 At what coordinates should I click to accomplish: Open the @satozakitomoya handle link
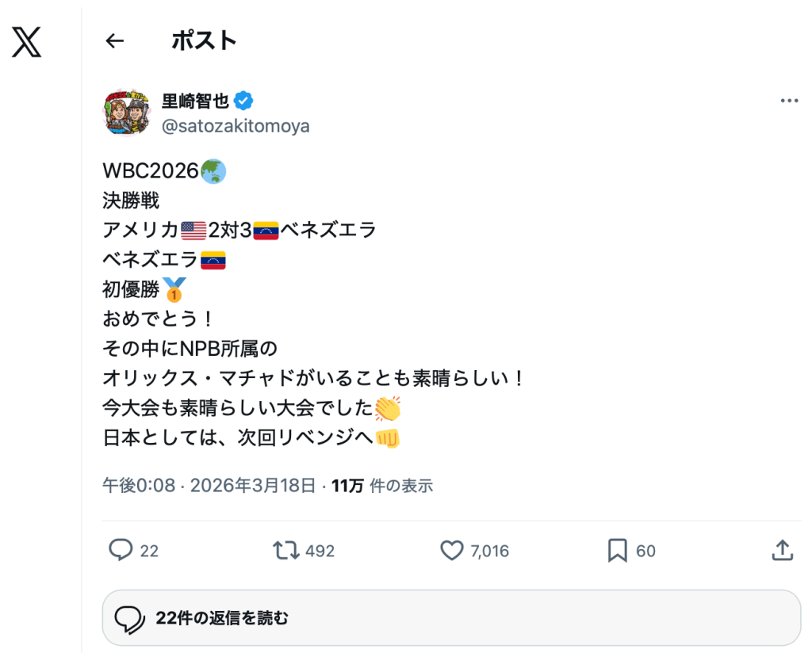[x=236, y=126]
